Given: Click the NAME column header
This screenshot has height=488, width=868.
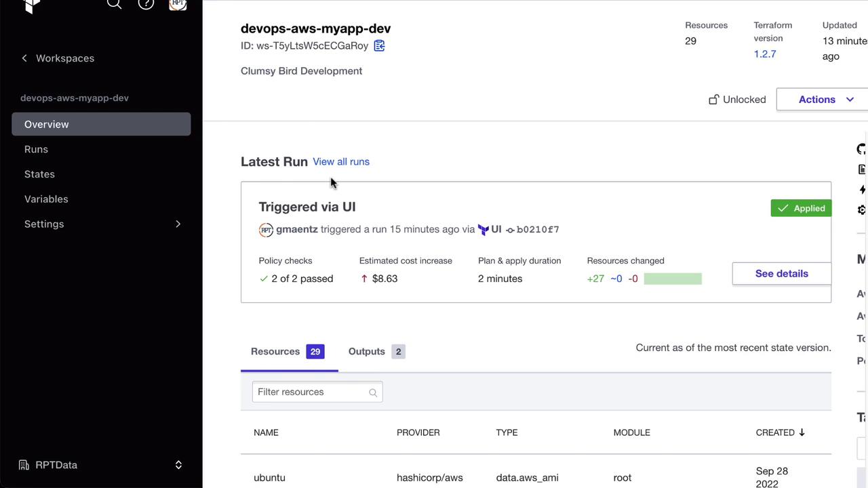Looking at the screenshot, I should tap(266, 432).
